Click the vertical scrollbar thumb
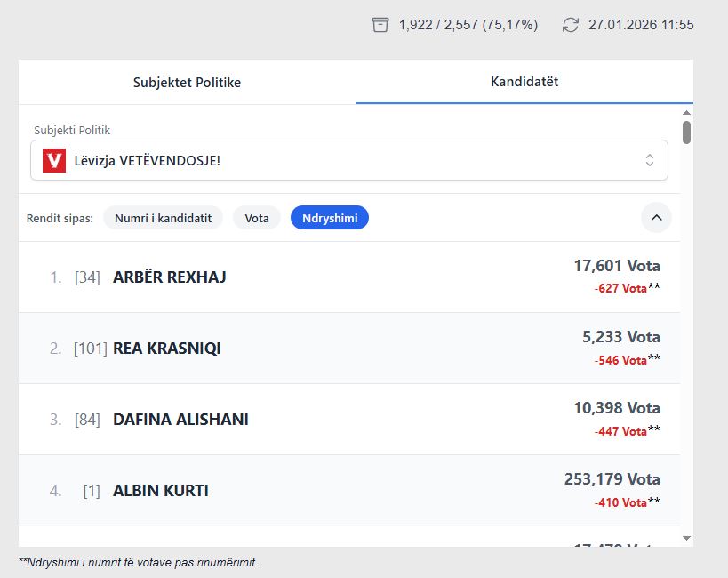This screenshot has width=728, height=578. pyautogui.click(x=686, y=132)
